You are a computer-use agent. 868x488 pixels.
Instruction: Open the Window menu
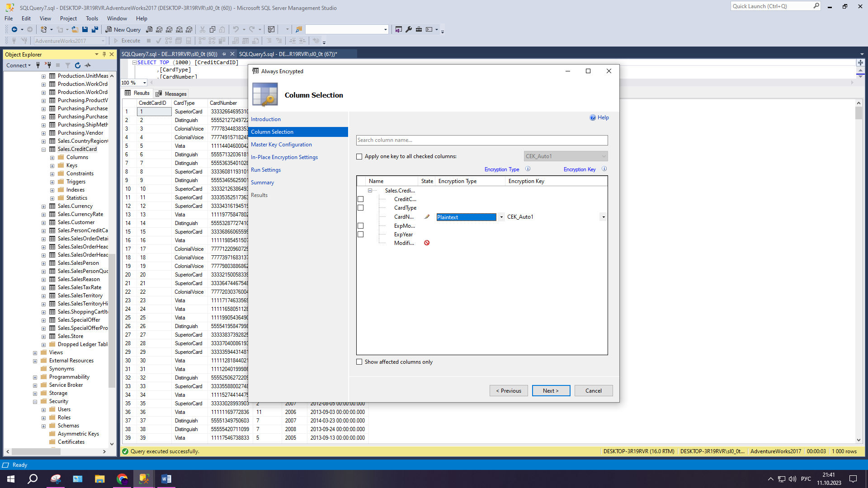pos(117,19)
